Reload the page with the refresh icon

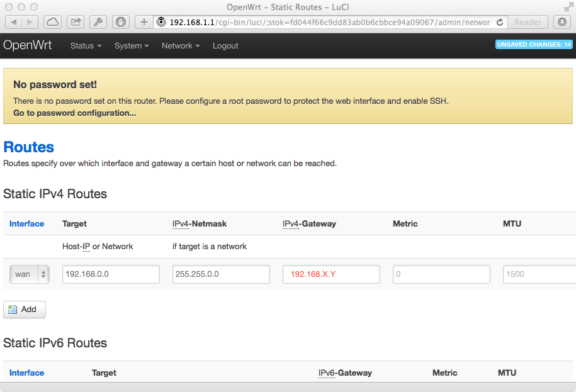(x=500, y=23)
